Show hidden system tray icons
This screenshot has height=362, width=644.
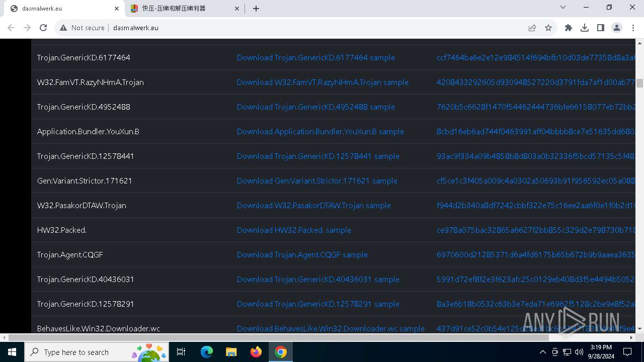(x=542, y=352)
